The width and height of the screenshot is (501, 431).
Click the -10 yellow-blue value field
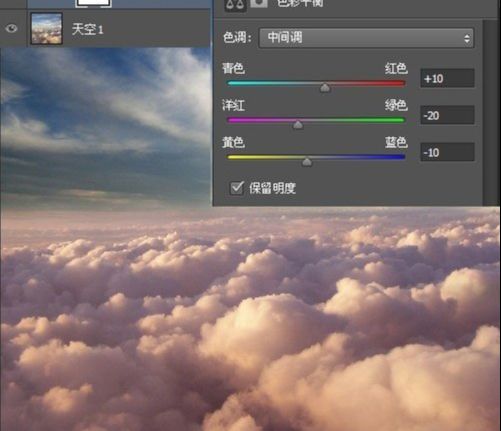coord(447,152)
